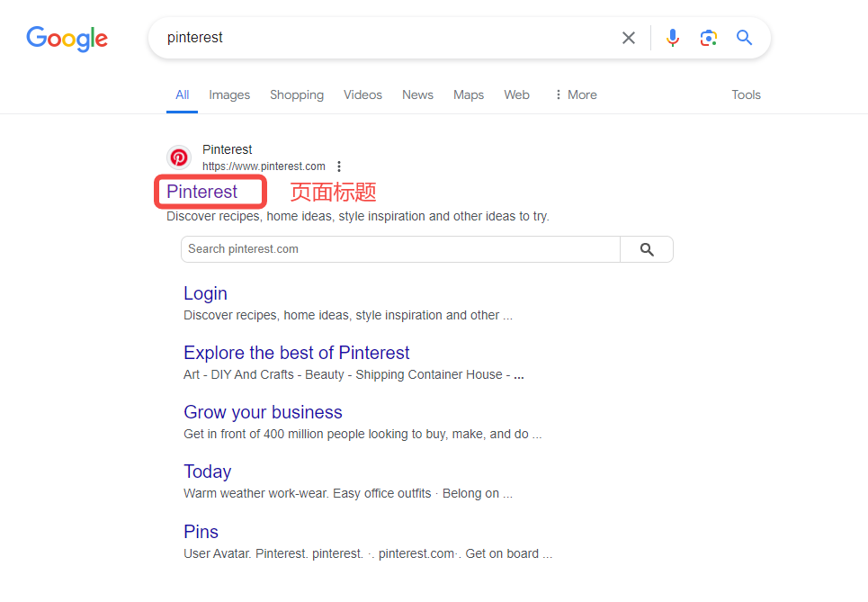Open the three-dot result options menu
The height and width of the screenshot is (602, 868).
339,166
